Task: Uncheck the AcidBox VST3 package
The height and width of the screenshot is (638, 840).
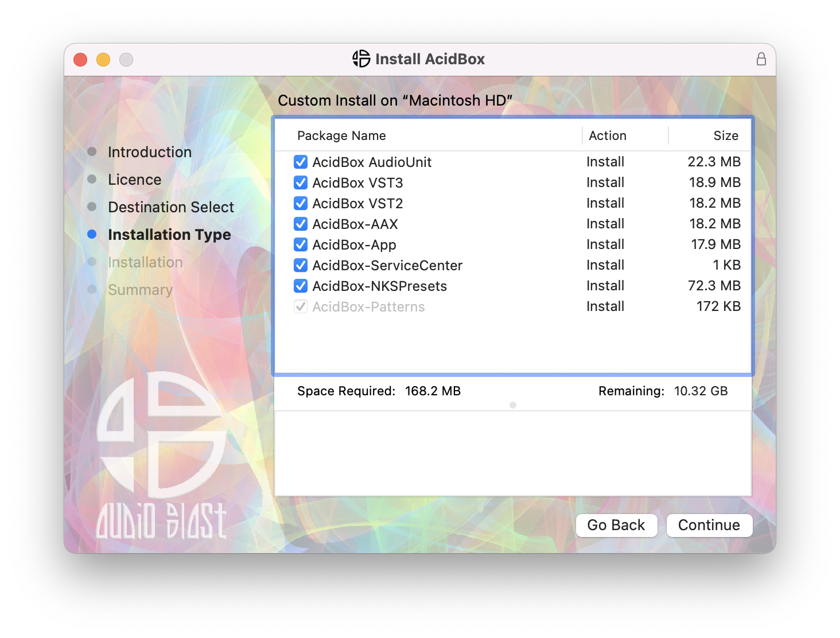Action: click(301, 182)
